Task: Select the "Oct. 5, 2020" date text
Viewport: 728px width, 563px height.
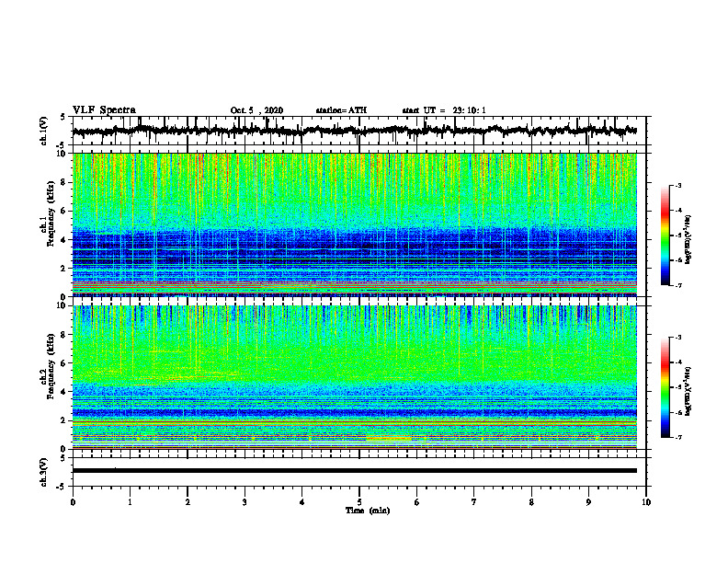Action: (x=256, y=110)
